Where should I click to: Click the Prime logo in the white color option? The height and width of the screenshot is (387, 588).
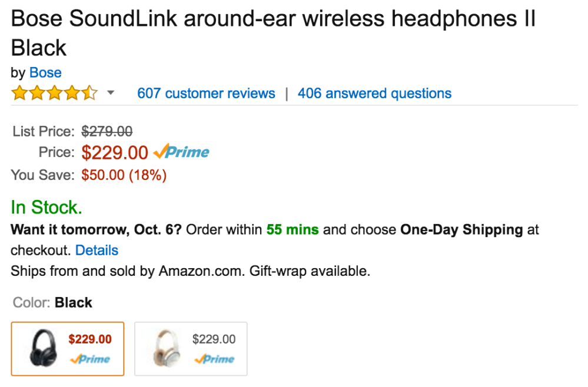click(214, 359)
